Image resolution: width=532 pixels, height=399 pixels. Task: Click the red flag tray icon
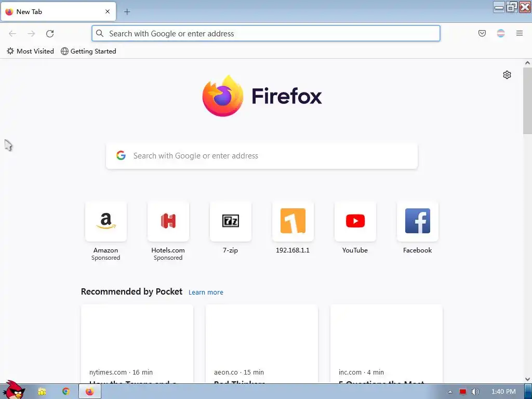tap(463, 392)
